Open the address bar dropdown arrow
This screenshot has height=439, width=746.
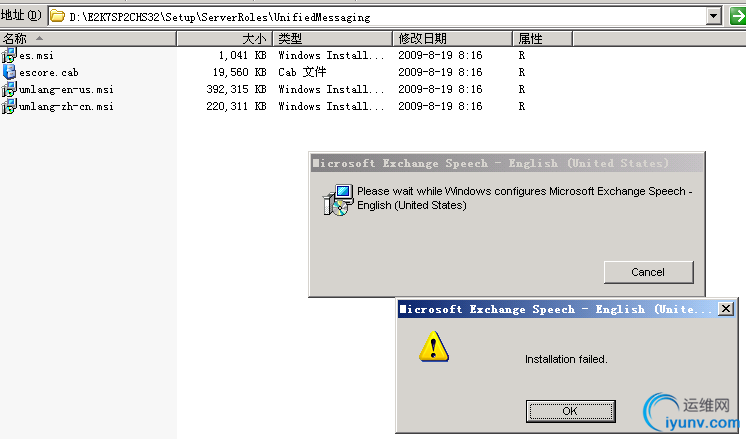point(713,17)
